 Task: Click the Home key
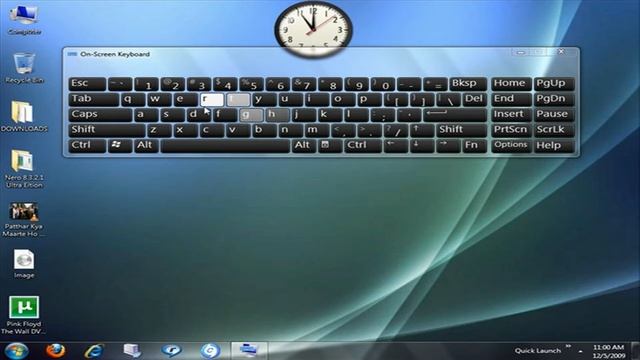[x=511, y=84]
